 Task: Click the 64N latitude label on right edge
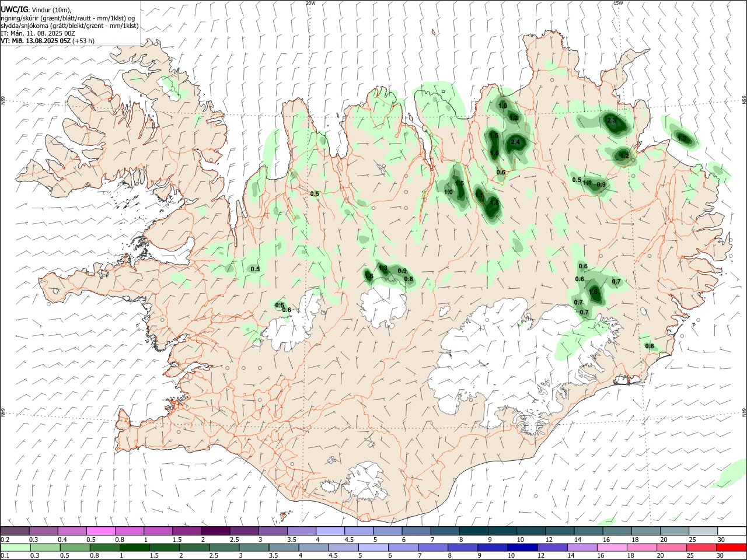[744, 412]
